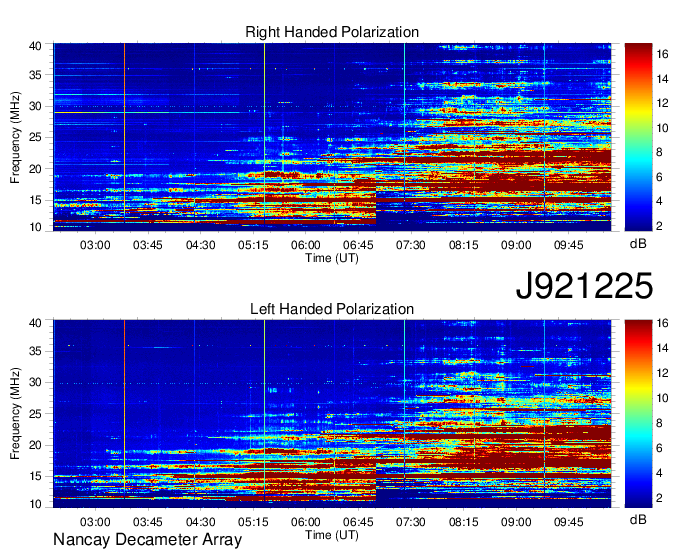The height and width of the screenshot is (552, 680).
Task: Click "Time (UT)" under the Left Handed plot
Action: click(x=332, y=535)
